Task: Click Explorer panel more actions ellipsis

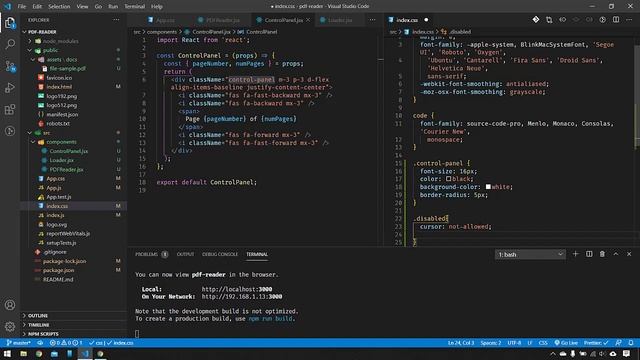Action: click(116, 20)
